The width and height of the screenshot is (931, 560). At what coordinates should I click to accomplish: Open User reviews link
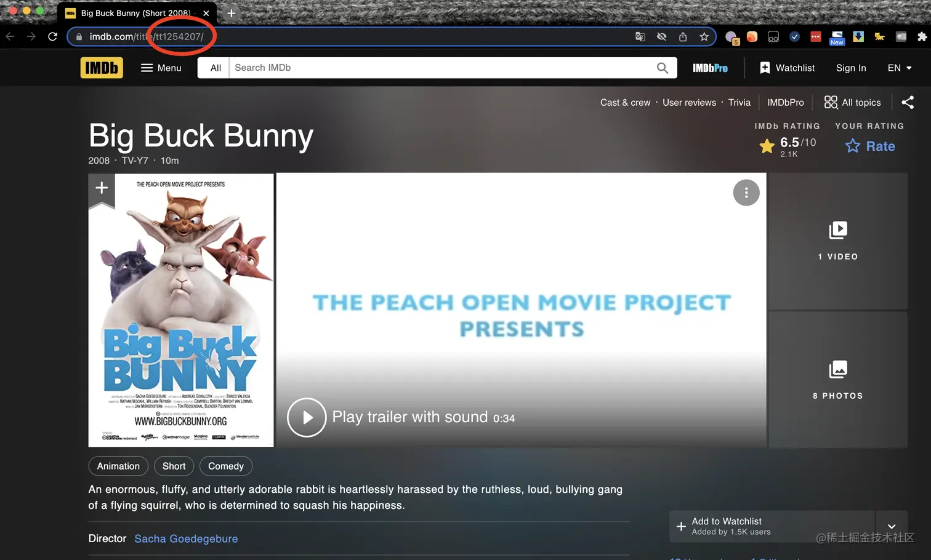pyautogui.click(x=689, y=103)
